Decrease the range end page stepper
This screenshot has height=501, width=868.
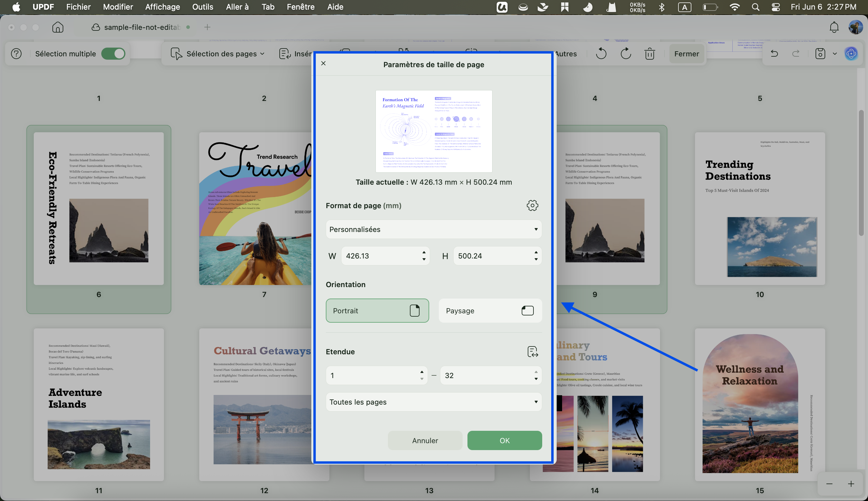point(536,379)
